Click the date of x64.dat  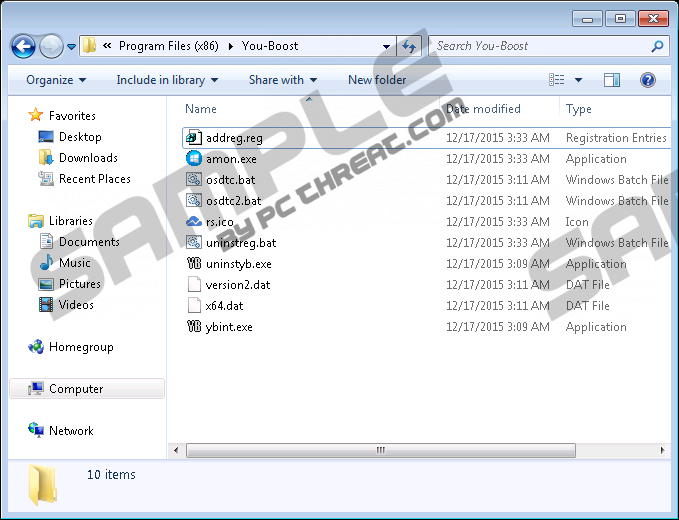(x=498, y=306)
